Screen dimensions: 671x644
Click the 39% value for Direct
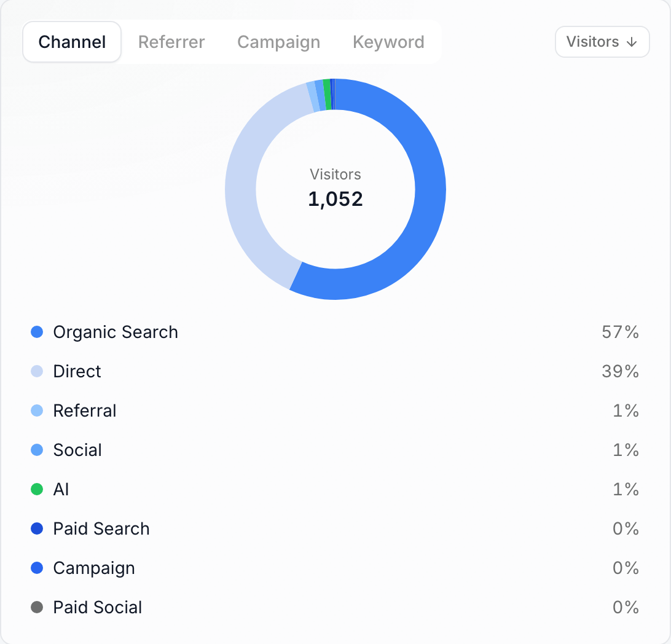point(620,371)
